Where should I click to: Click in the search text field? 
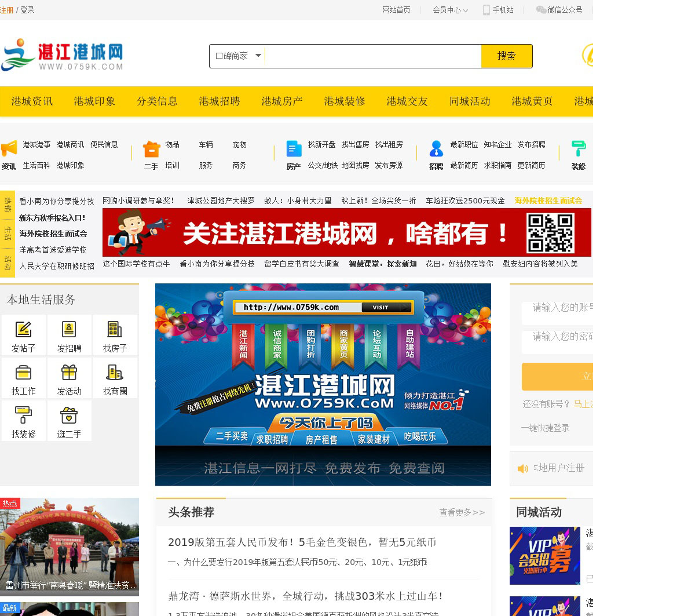(x=372, y=56)
